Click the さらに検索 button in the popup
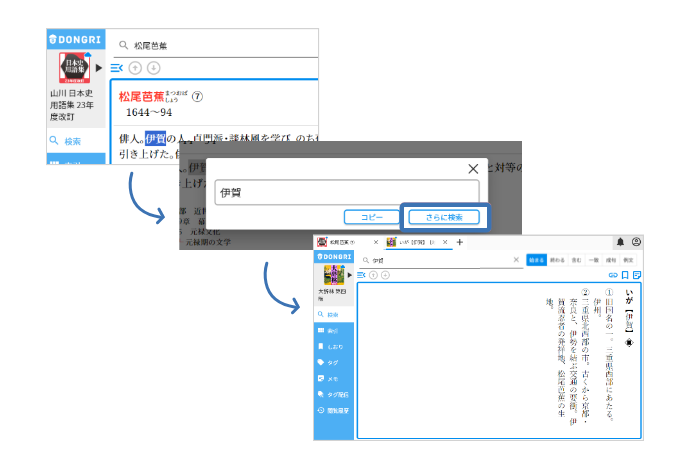 point(444,217)
